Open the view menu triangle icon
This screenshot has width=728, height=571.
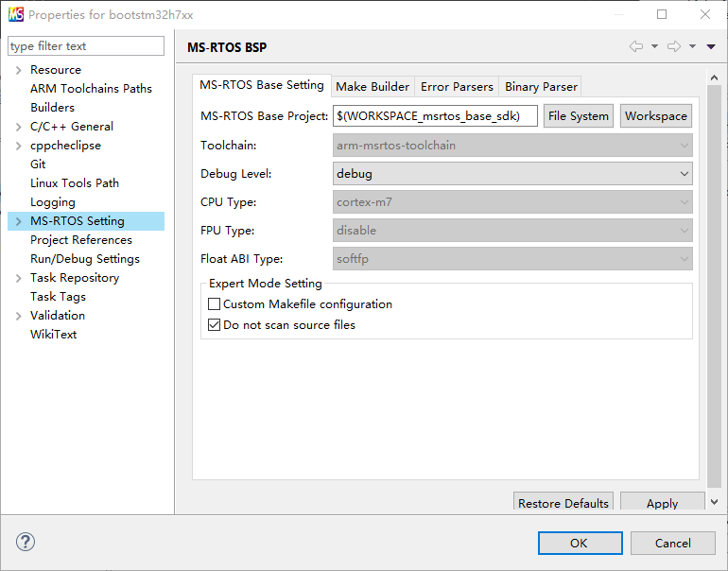pos(711,46)
